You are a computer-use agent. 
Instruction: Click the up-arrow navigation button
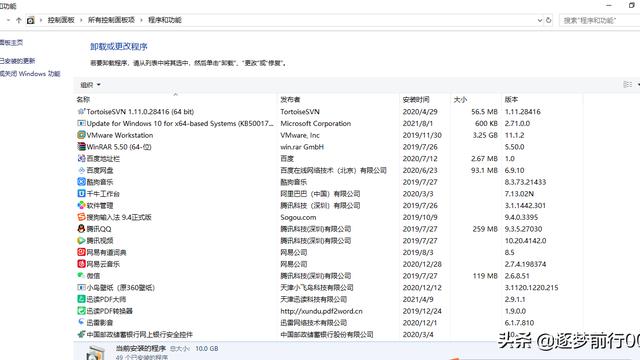click(18, 20)
